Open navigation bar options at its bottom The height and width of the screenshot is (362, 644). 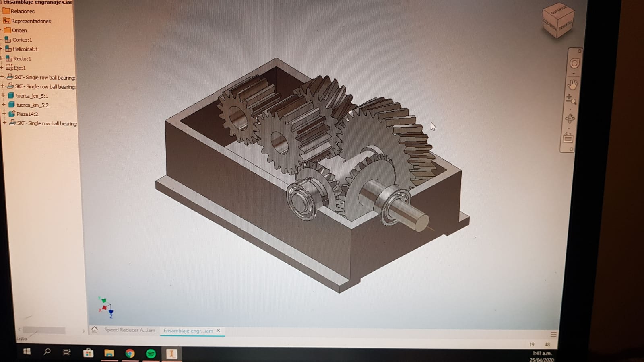click(x=571, y=149)
